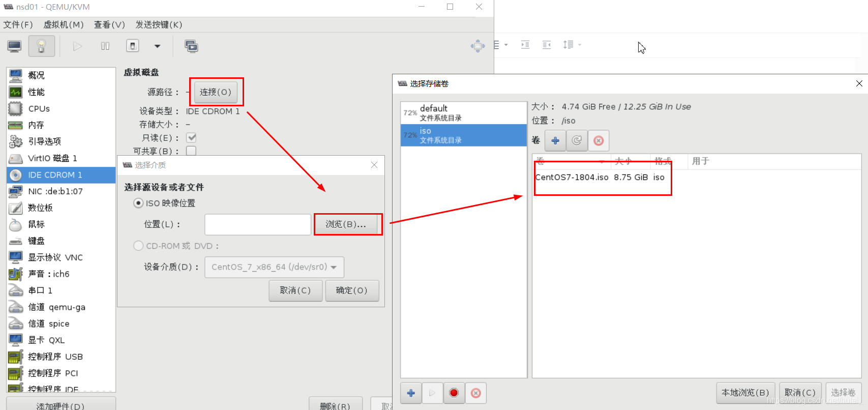This screenshot has width=868, height=410.
Task: Shut down the virtual machine
Action: point(133,46)
